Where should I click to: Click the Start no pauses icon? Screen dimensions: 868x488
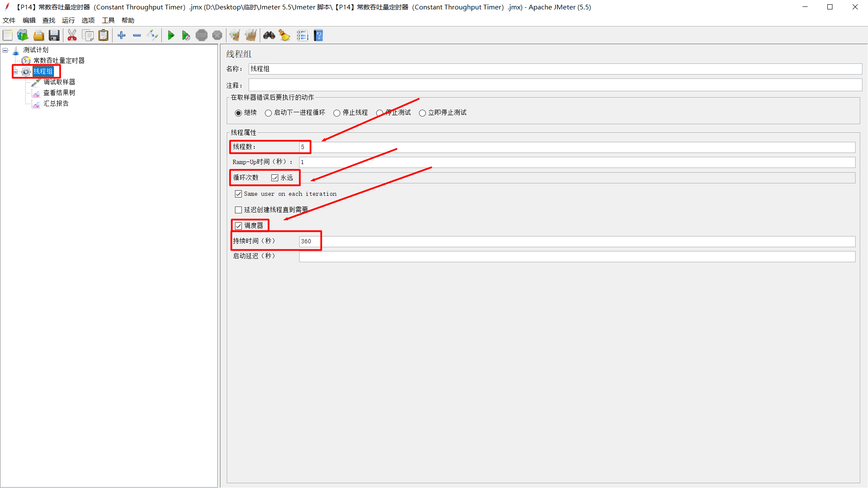186,36
